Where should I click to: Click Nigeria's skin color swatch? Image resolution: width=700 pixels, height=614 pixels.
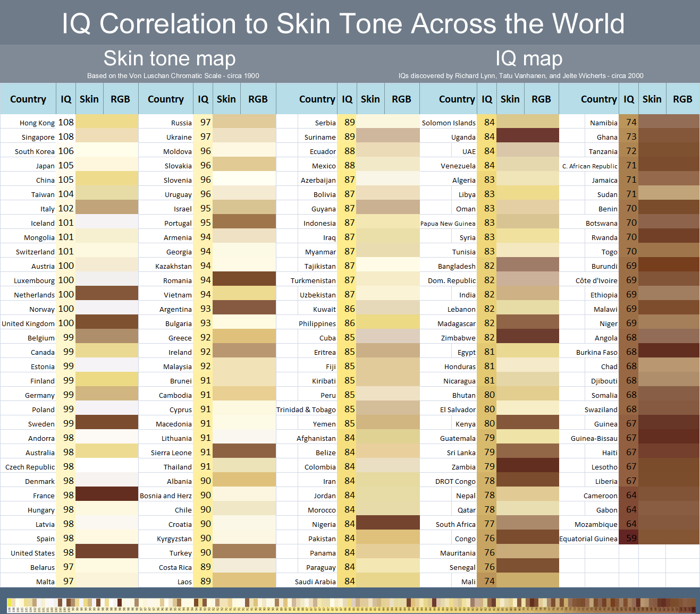coord(388,524)
